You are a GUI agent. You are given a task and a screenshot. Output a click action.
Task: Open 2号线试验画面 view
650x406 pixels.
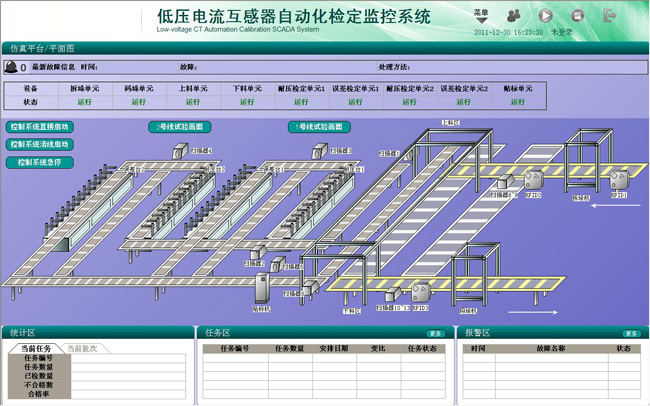click(180, 128)
